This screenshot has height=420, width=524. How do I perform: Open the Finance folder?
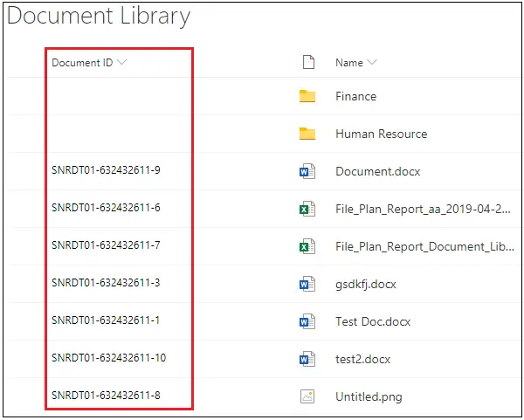[355, 96]
